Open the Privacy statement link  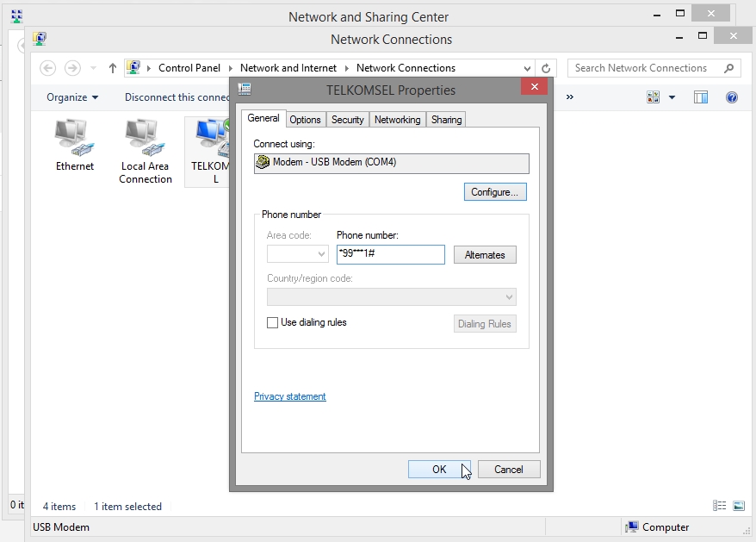[x=290, y=396]
